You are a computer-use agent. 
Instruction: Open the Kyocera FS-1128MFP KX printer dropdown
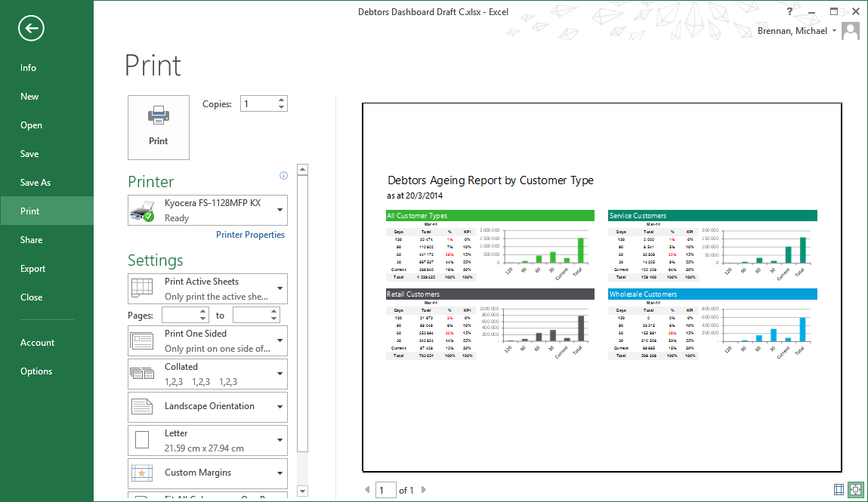click(208, 211)
